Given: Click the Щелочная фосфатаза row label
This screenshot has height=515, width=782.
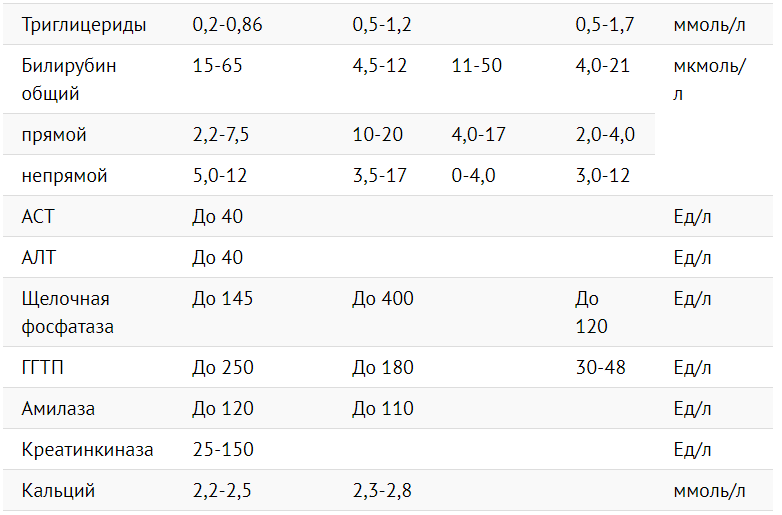Looking at the screenshot, I should 68,312.
